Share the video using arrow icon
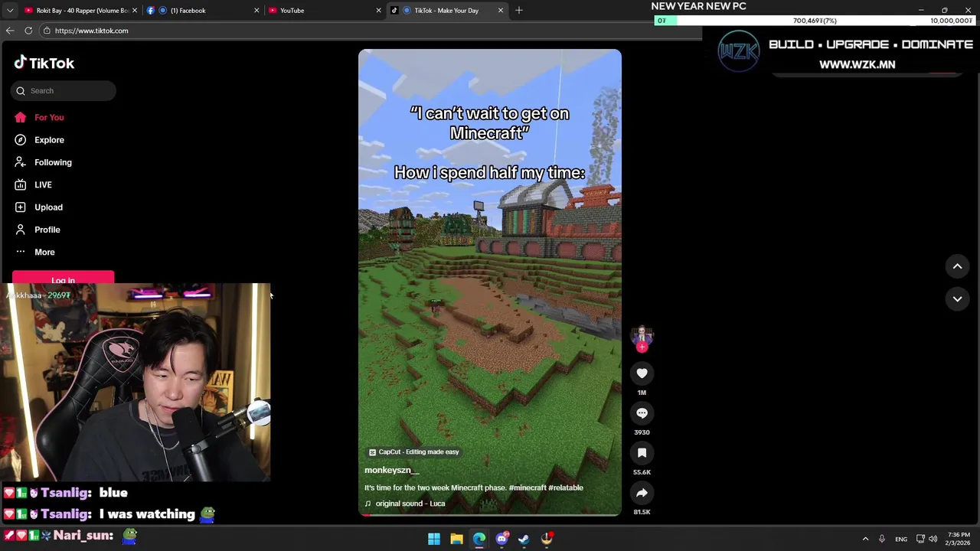Viewport: 980px width, 551px height. coord(642,493)
